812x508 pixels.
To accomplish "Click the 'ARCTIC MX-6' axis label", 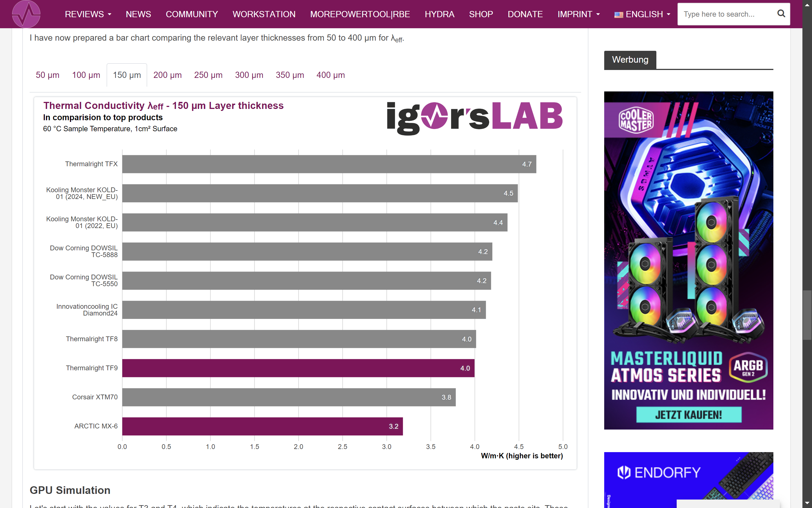I will [x=96, y=426].
